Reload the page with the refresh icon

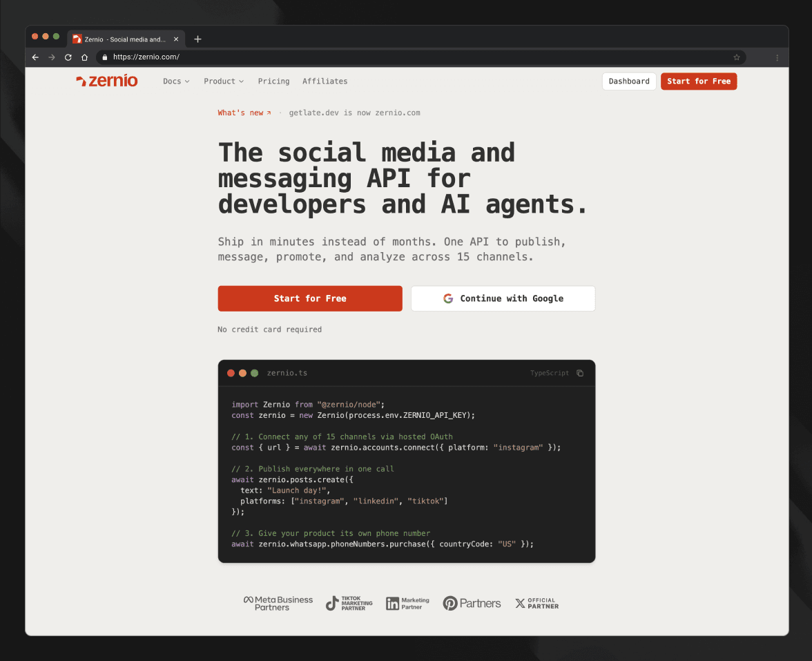click(68, 57)
